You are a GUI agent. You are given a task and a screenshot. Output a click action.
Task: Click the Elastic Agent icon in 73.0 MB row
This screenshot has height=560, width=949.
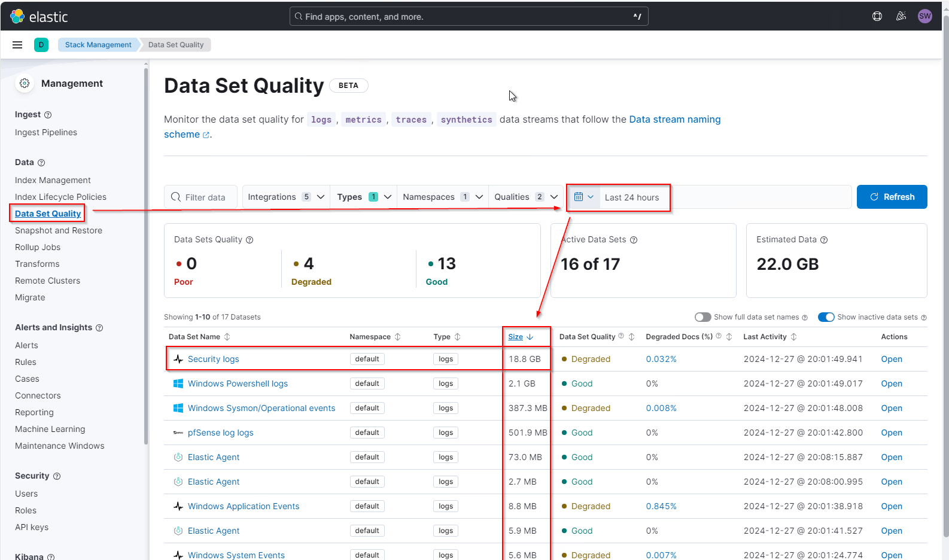click(178, 457)
